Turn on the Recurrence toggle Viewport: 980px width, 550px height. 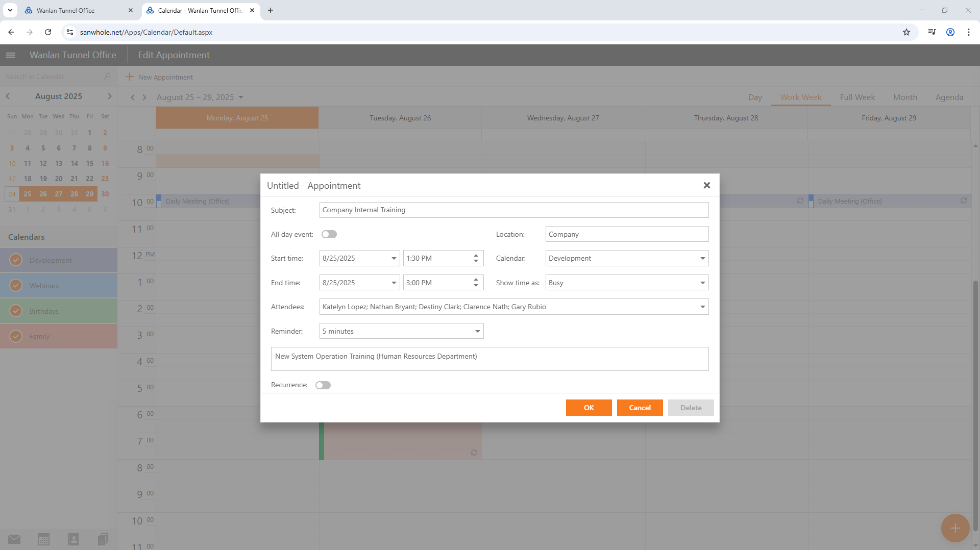[x=323, y=385]
